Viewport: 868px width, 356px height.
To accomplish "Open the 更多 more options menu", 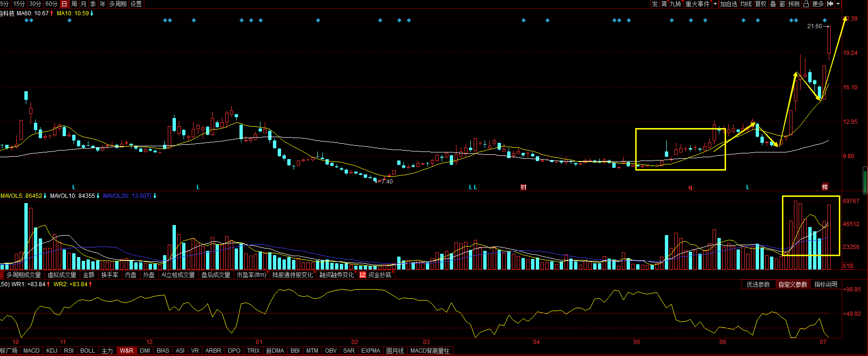I will [818, 4].
